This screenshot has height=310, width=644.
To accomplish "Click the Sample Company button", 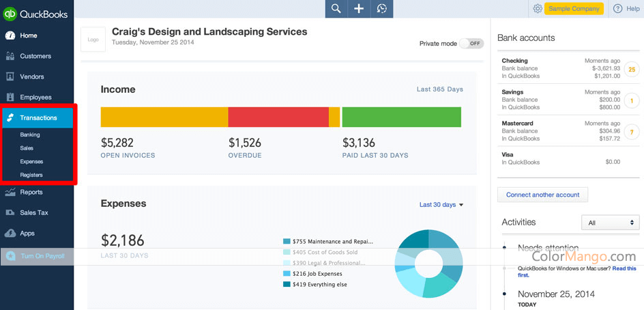I will [x=574, y=9].
